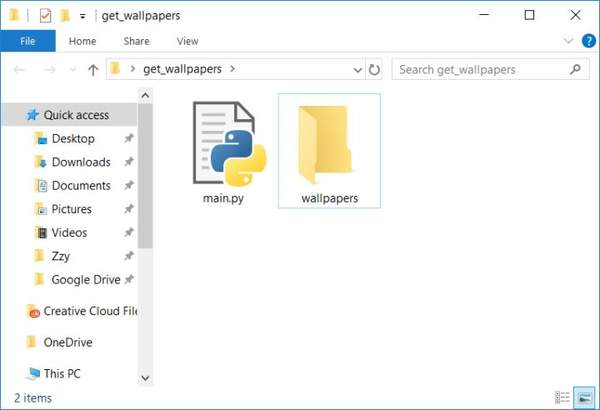This screenshot has width=600, height=410.
Task: Unpin Downloads from Quick access
Action: tap(128, 162)
